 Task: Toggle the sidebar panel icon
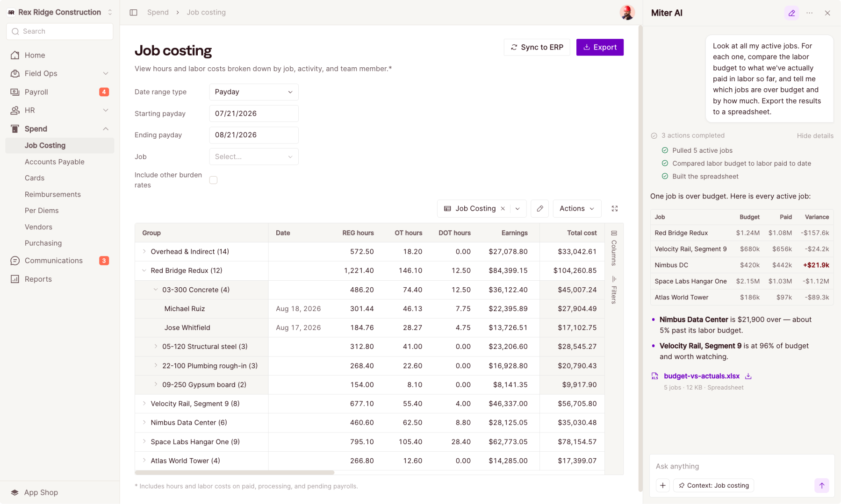[x=133, y=13]
